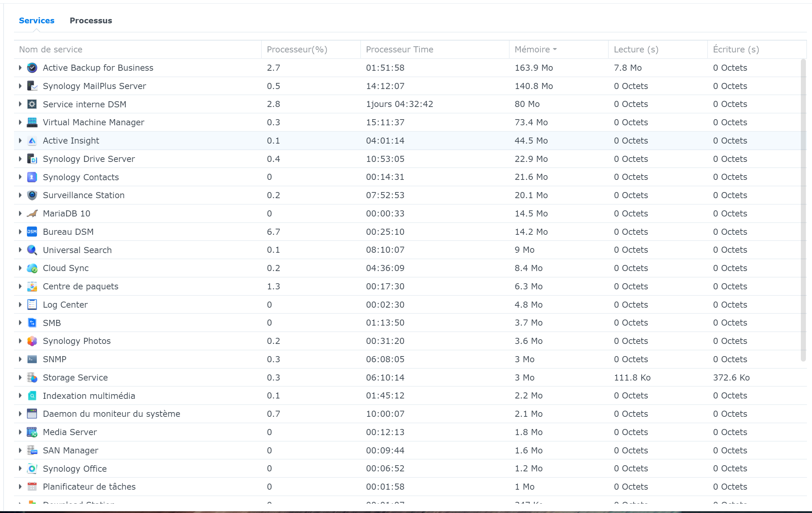Sort by Lecture (s) column header
Image resolution: width=812 pixels, height=513 pixels.
pos(658,50)
